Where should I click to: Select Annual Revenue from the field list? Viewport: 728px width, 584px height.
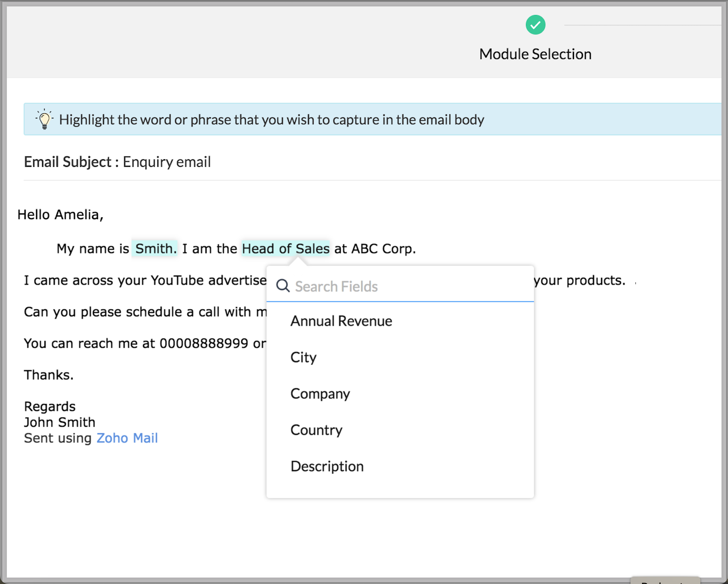(x=341, y=321)
